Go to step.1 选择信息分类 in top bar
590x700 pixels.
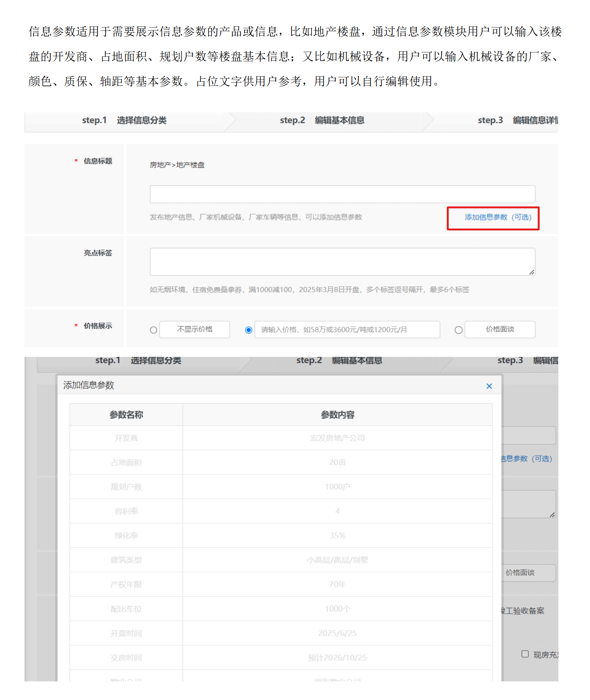point(124,120)
